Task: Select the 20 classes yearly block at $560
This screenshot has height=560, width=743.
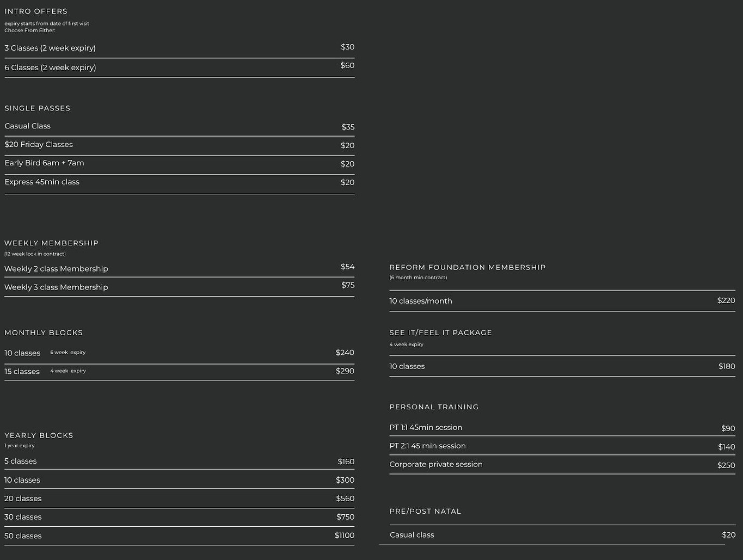Action: pos(179,499)
